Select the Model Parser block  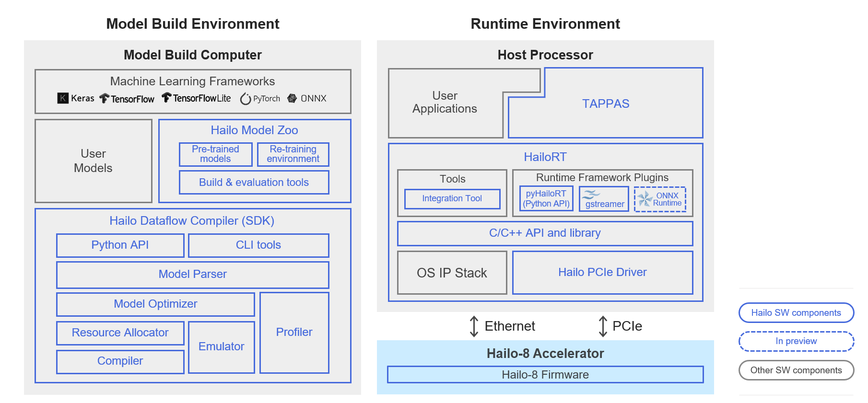click(193, 275)
